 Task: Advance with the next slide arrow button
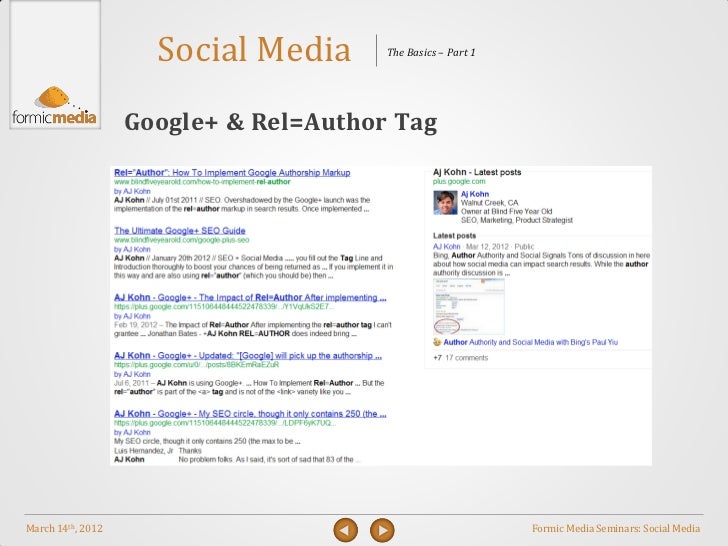tap(382, 530)
